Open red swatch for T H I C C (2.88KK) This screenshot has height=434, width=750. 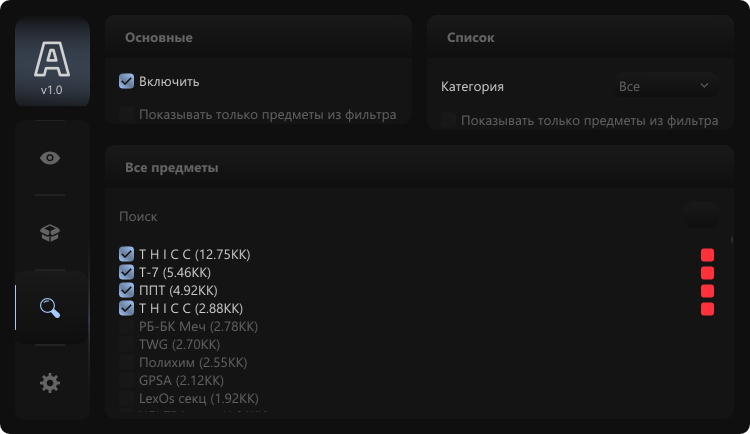707,309
